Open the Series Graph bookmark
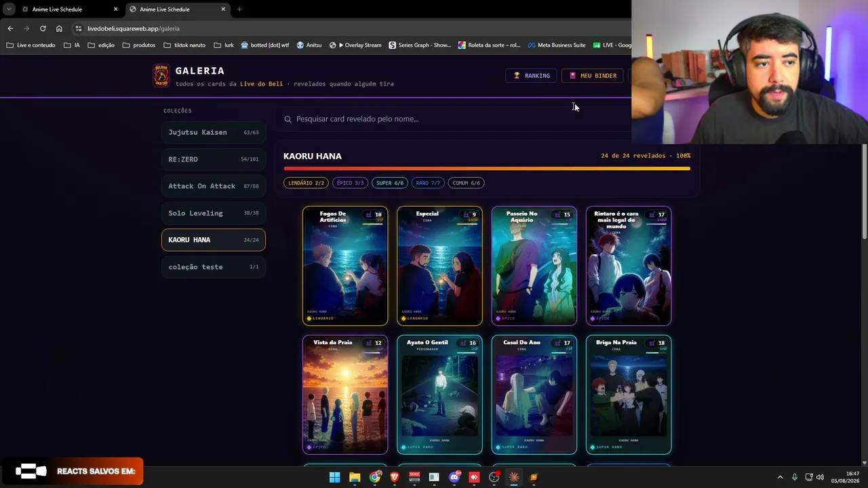This screenshot has width=868, height=488. [x=420, y=45]
